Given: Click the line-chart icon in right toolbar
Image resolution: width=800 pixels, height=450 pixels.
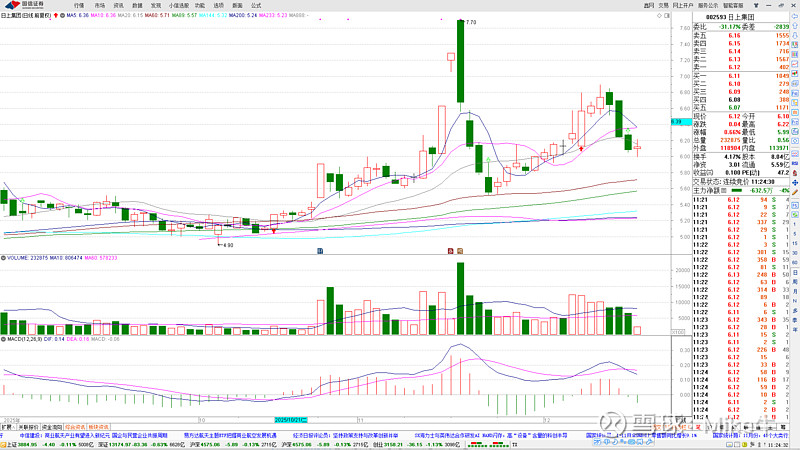Looking at the screenshot, I should (x=795, y=64).
